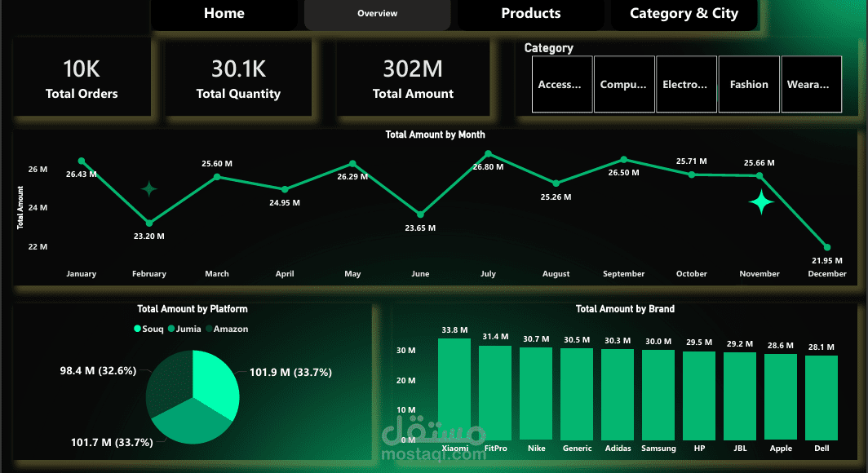Click the Souq legend color marker
Screen dimensions: 868x473
pyautogui.click(x=137, y=329)
